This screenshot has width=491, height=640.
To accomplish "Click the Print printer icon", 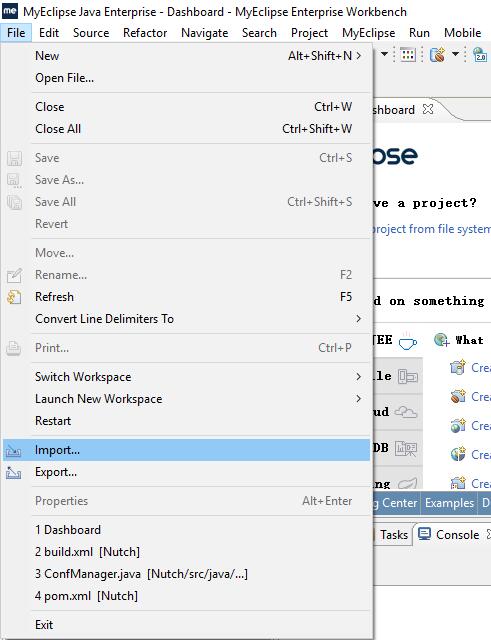I will pyautogui.click(x=14, y=348).
